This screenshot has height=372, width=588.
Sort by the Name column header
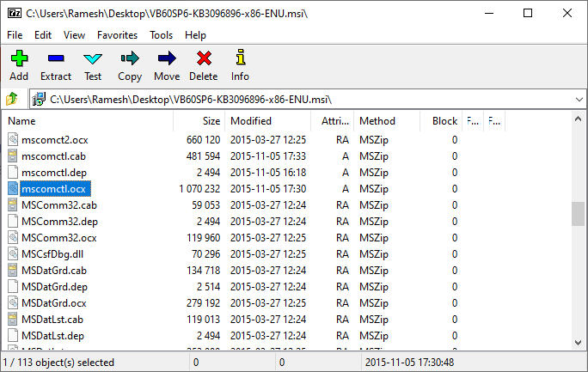[88, 121]
